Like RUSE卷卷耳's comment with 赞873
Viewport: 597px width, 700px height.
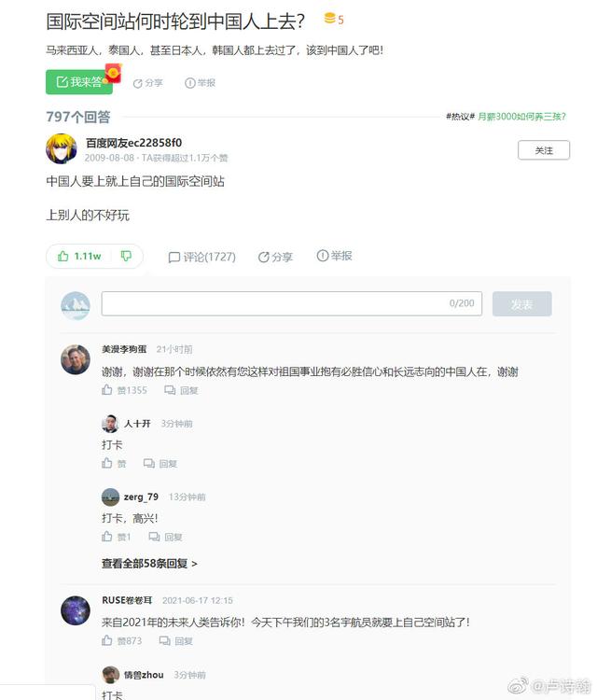121,640
